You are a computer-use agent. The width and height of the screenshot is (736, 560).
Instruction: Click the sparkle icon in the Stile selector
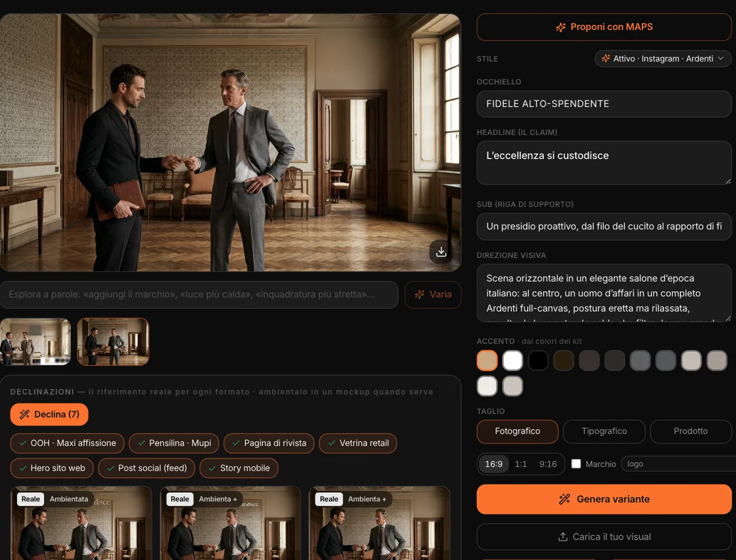[x=606, y=58]
